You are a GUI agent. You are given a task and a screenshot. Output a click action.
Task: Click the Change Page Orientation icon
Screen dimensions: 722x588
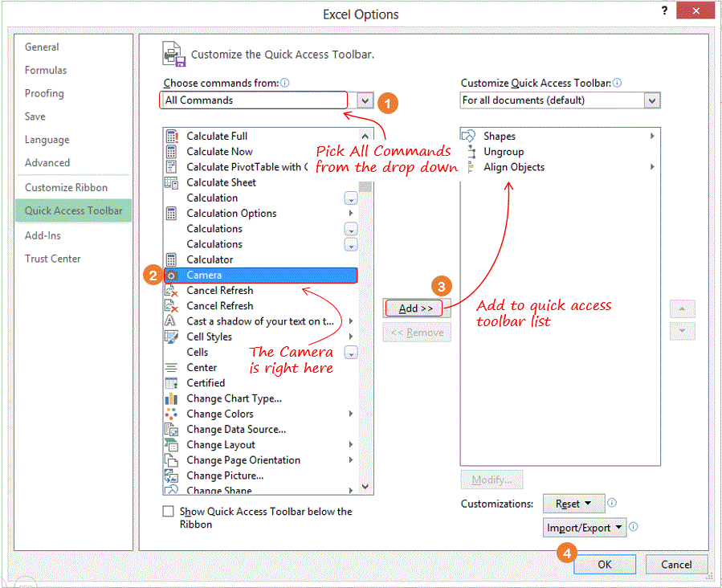click(x=171, y=460)
